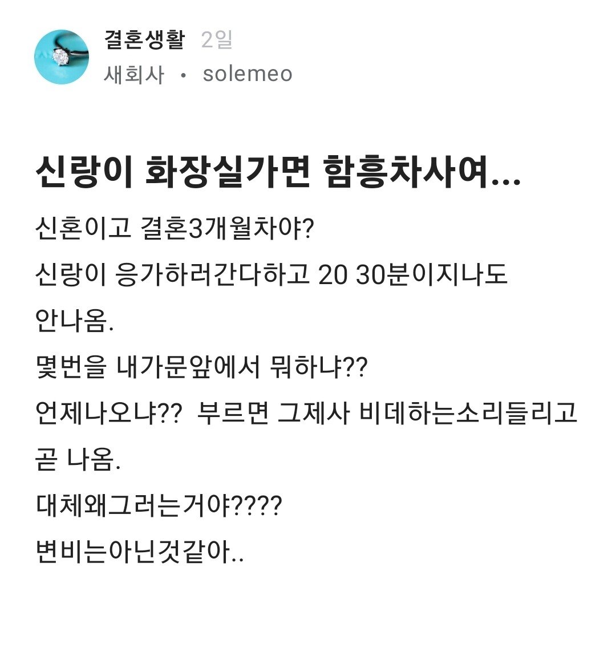Tap the 결혼생활 category label
616x672 pixels.
[144, 39]
